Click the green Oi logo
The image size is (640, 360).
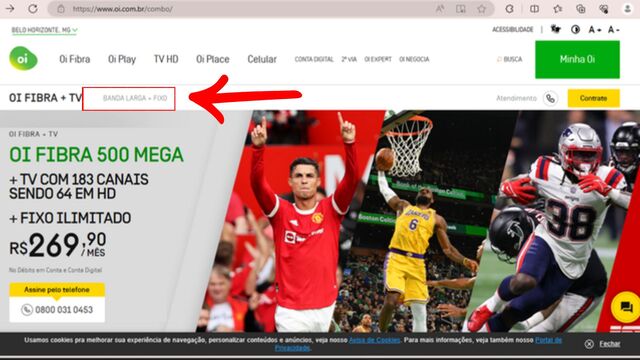[23, 58]
